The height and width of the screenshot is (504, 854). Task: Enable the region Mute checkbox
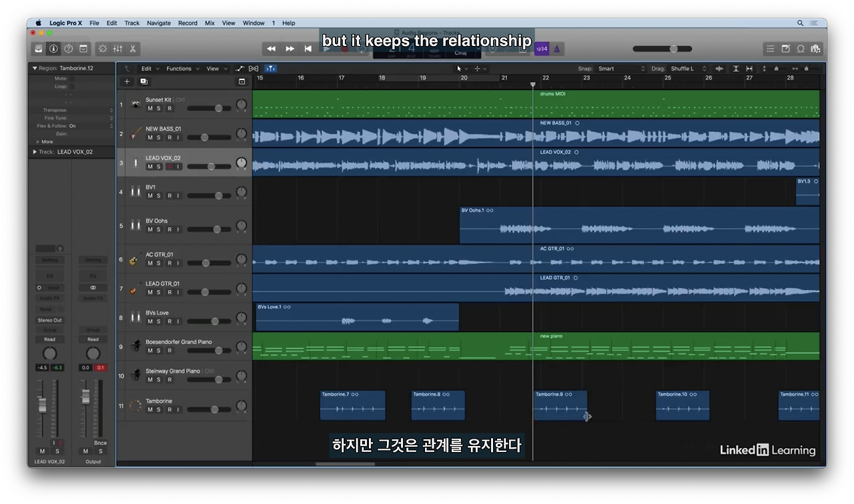[x=71, y=79]
